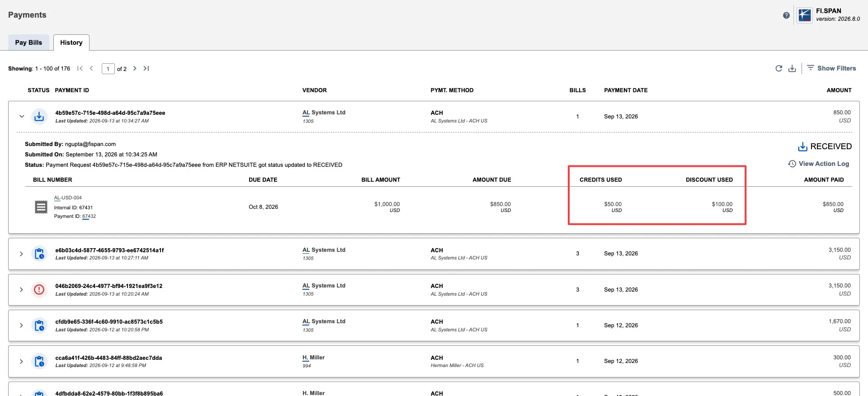Go to previous page of results
Image resolution: width=868 pixels, height=396 pixels.
[x=91, y=68]
